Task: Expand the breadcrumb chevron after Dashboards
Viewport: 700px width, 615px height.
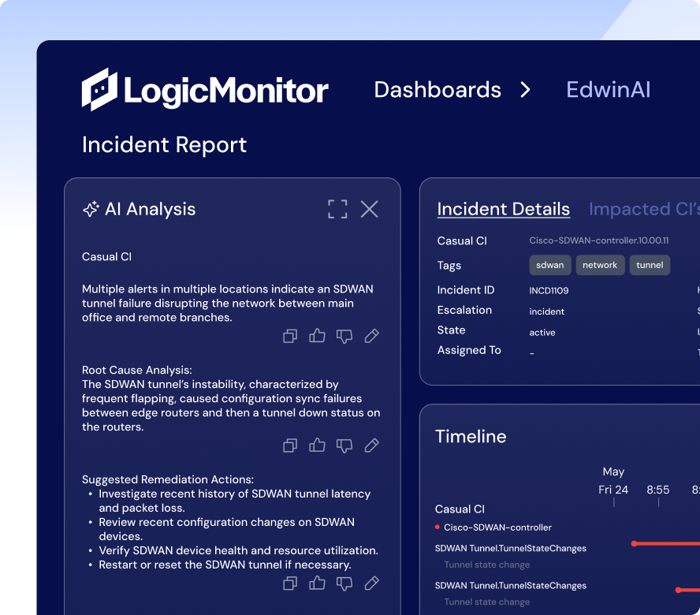Action: click(526, 90)
